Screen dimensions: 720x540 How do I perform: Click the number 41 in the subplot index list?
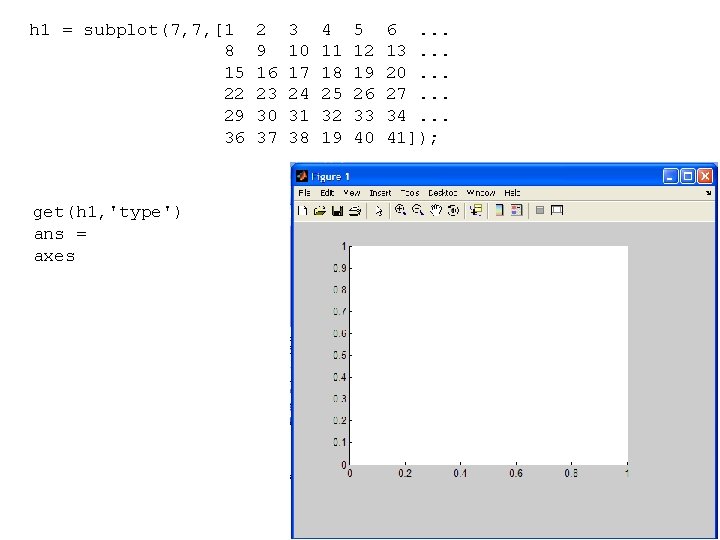396,138
